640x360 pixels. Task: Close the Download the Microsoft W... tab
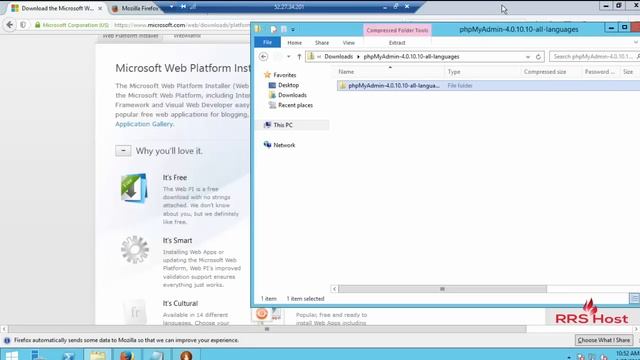pyautogui.click(x=100, y=8)
